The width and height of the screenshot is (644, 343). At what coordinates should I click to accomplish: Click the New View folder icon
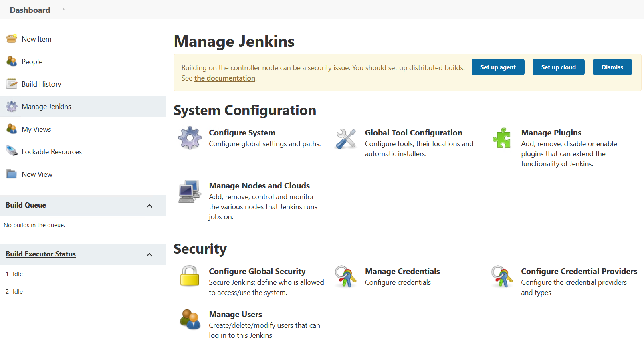[x=12, y=174]
